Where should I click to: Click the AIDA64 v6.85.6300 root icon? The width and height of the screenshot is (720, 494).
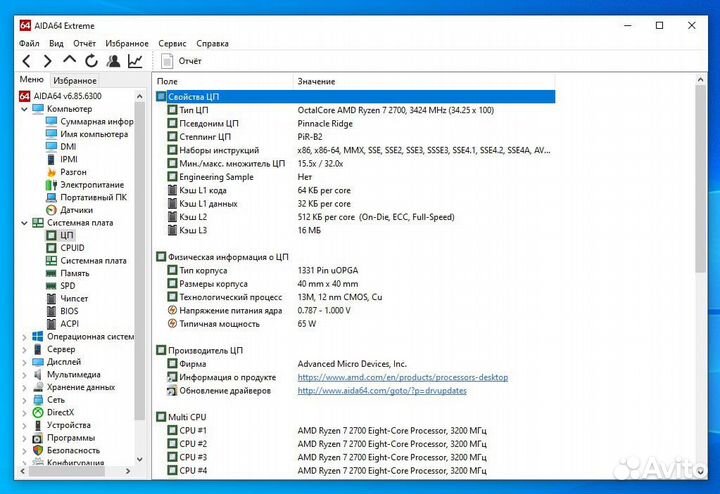click(24, 96)
